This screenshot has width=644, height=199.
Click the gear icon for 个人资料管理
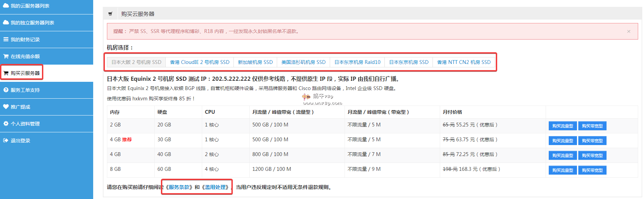(6, 123)
